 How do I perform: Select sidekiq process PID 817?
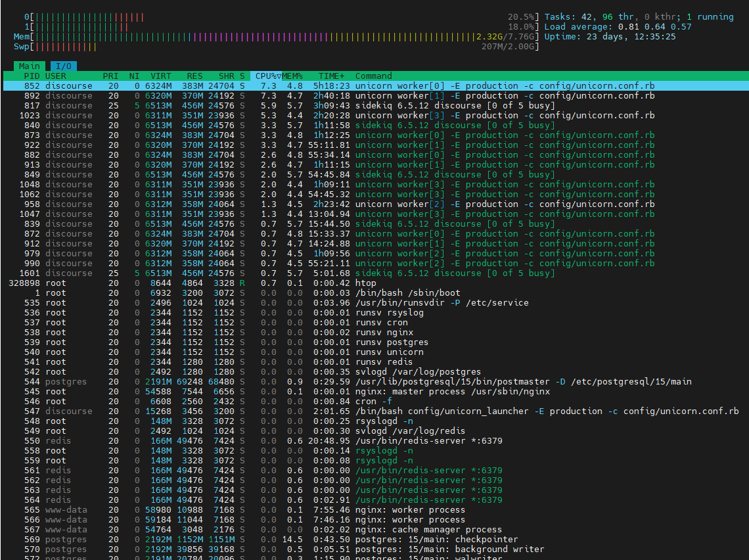click(374, 106)
